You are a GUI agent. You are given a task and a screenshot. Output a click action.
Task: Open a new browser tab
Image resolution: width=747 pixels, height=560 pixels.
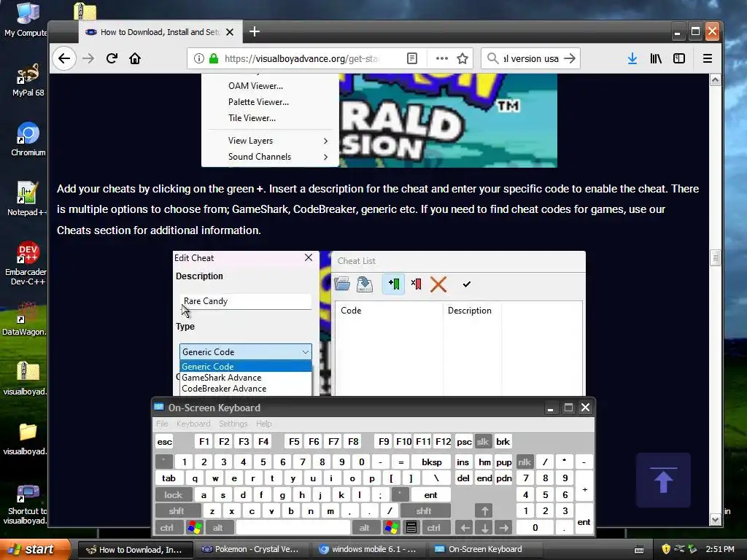pos(255,31)
